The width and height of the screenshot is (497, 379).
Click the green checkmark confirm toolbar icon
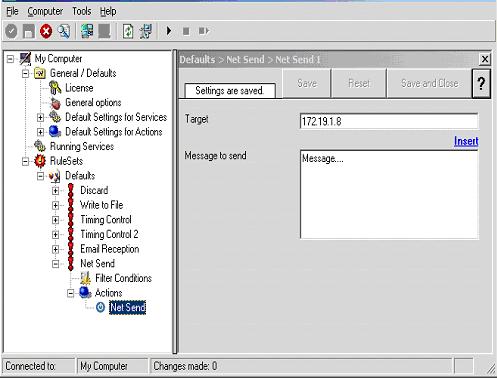point(11,31)
